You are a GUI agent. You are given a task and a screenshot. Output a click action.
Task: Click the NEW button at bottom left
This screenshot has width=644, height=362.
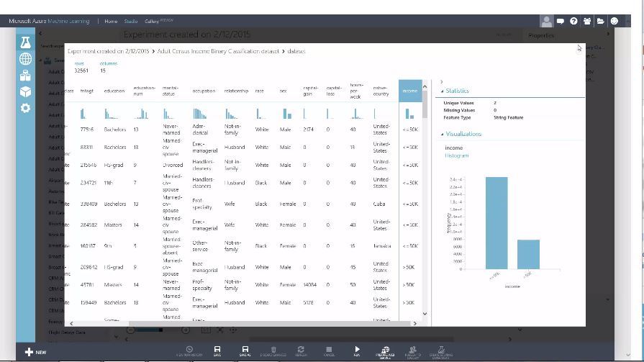tap(35, 352)
